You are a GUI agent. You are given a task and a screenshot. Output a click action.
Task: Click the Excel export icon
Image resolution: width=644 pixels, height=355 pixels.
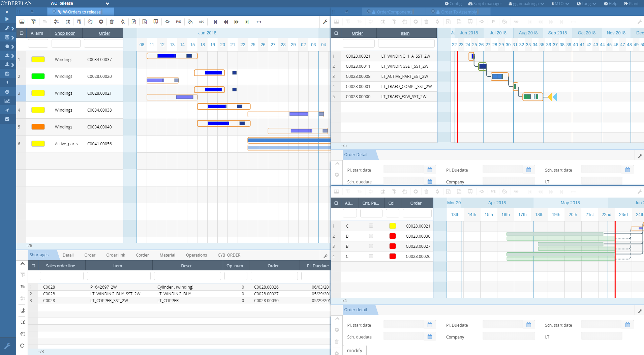(134, 22)
